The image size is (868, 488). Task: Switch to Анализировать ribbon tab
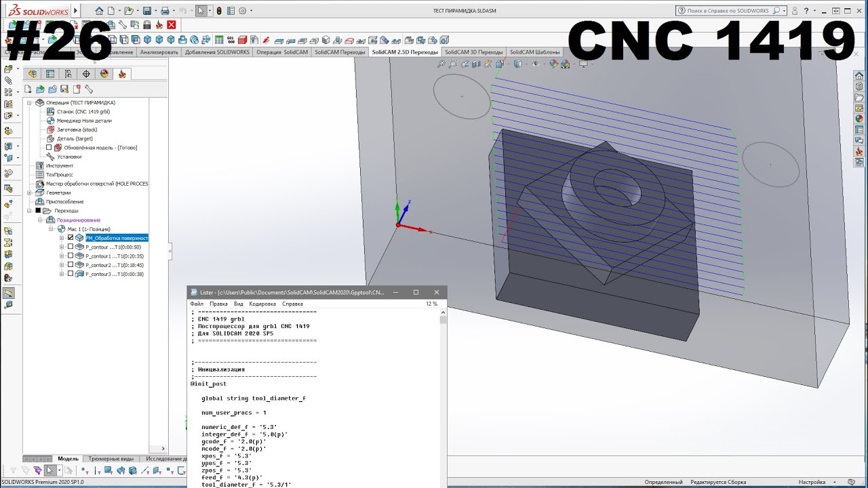point(159,52)
